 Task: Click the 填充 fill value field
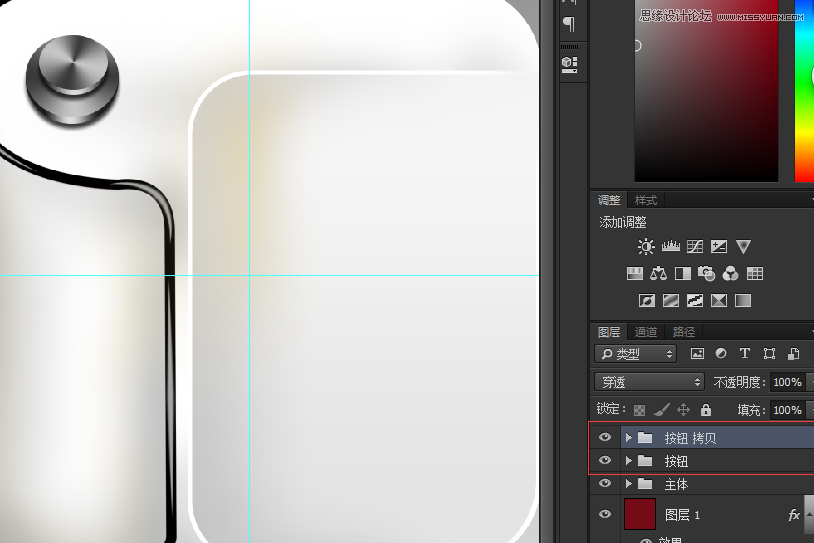click(788, 410)
